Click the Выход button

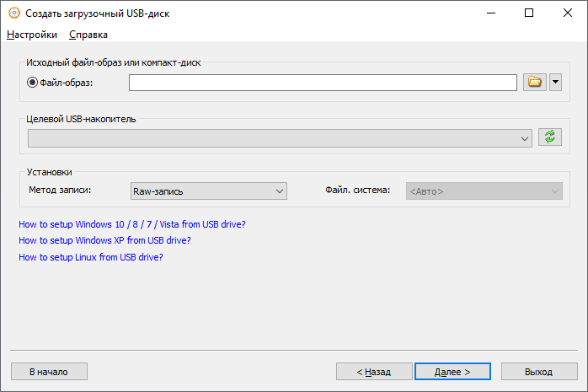point(539,371)
